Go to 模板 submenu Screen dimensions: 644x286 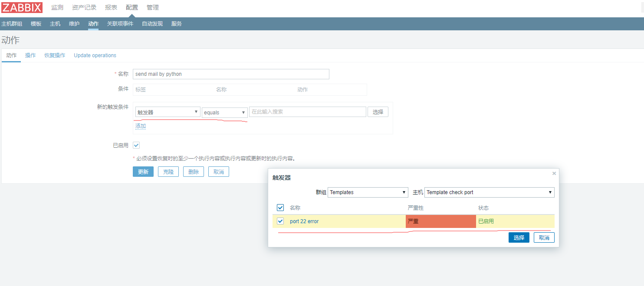36,24
